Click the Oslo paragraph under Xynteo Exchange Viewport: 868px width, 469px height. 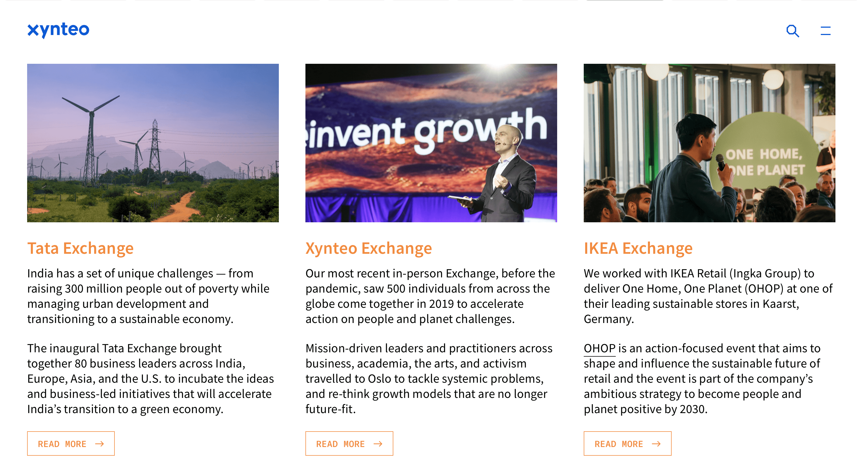(x=429, y=379)
